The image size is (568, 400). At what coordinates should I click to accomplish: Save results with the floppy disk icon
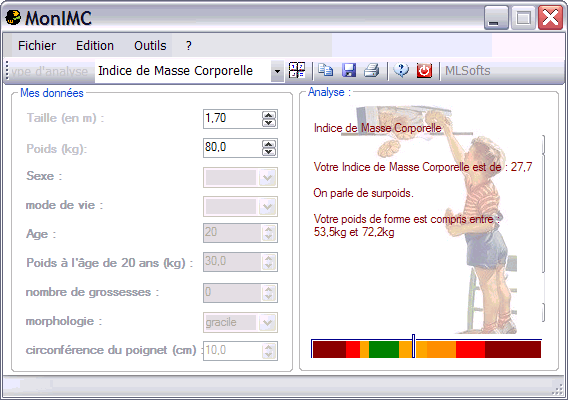point(349,70)
